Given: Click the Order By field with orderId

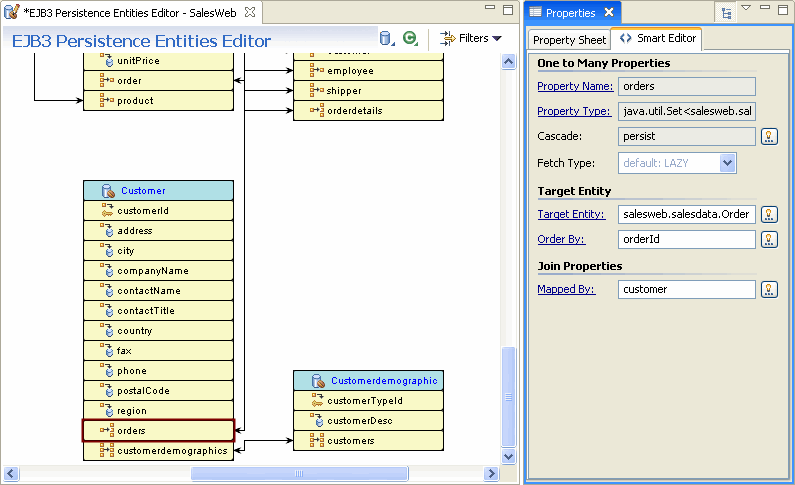Looking at the screenshot, I should (686, 239).
